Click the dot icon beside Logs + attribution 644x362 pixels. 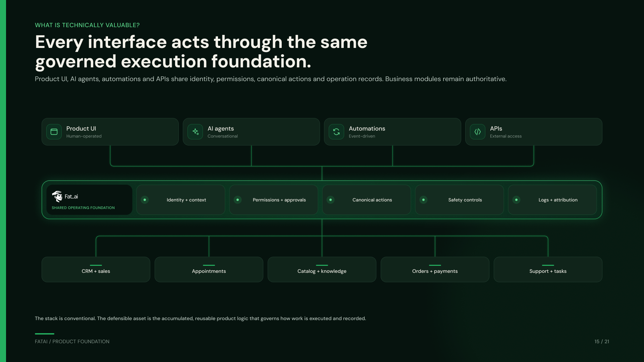coord(516,200)
